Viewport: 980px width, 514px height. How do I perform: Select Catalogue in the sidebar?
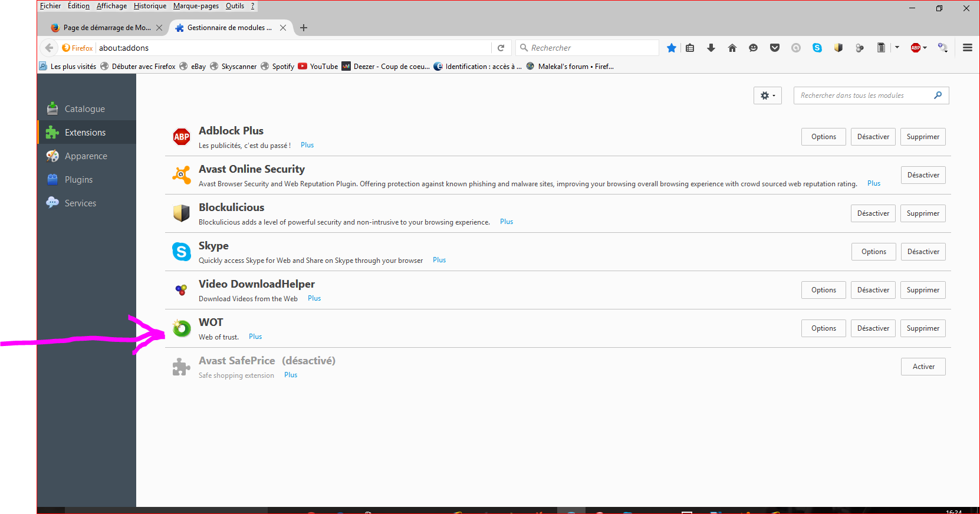[x=87, y=109]
